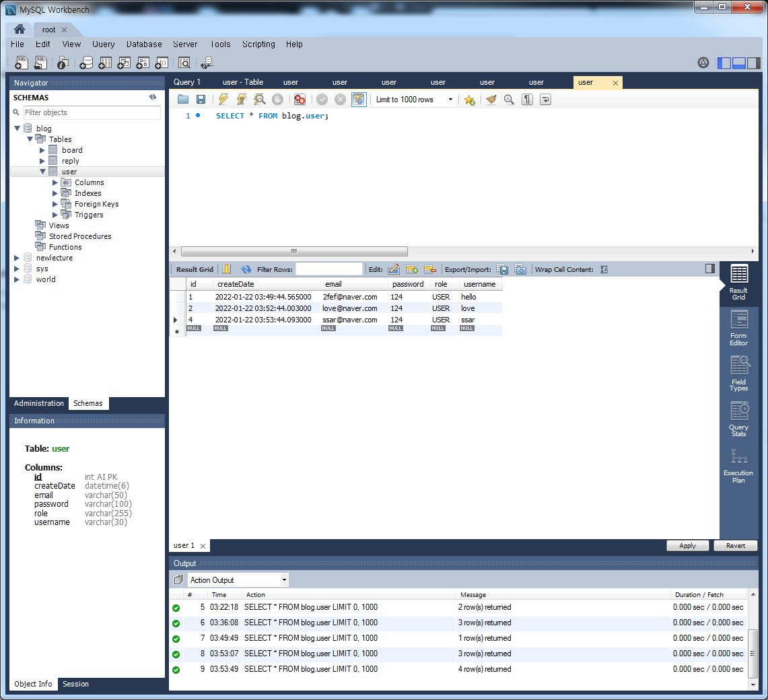Execute the query with the lightning bolt
This screenshot has width=768, height=700.
point(223,100)
